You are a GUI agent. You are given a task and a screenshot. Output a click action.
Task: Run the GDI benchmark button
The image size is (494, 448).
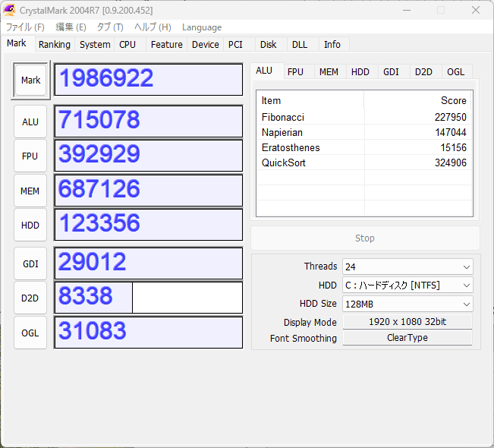pos(30,263)
